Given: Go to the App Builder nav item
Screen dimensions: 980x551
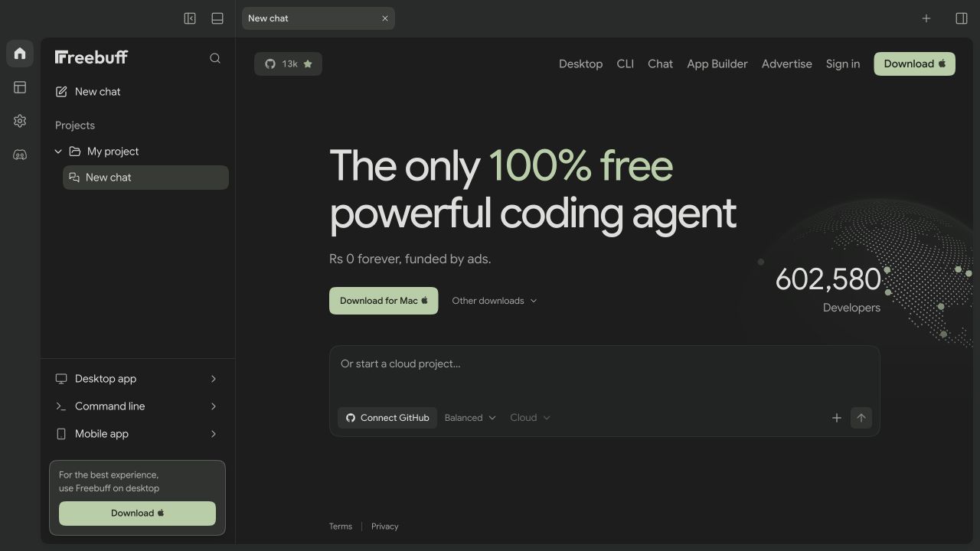Looking at the screenshot, I should pyautogui.click(x=717, y=64).
